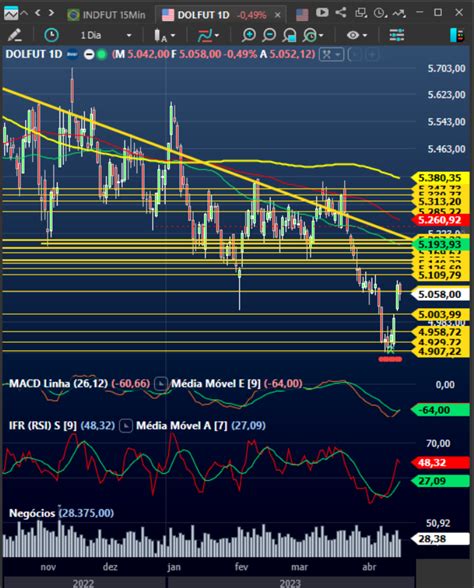474x588 pixels.
Task: Click the timeframe clock icon
Action: click(x=51, y=35)
